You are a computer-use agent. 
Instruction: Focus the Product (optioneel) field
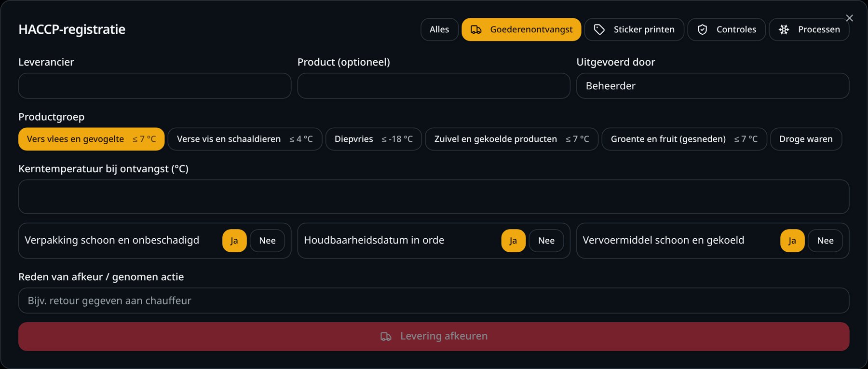point(434,86)
